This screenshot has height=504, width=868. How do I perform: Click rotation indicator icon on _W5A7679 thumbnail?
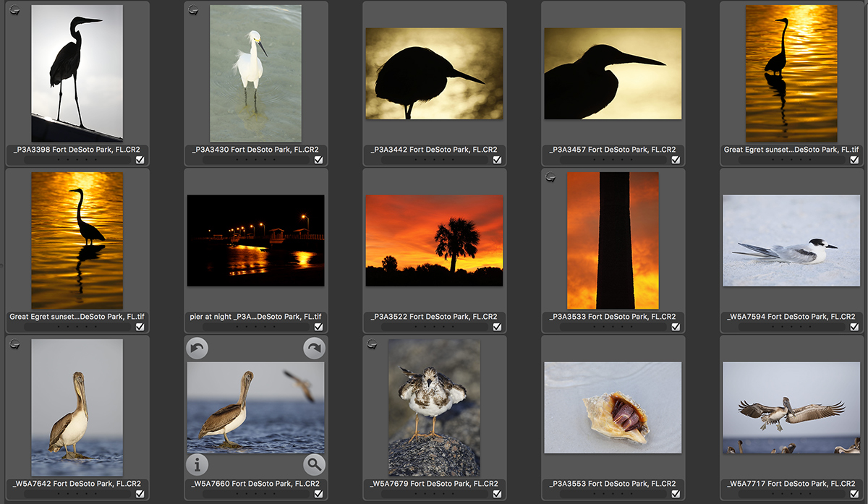(x=373, y=344)
